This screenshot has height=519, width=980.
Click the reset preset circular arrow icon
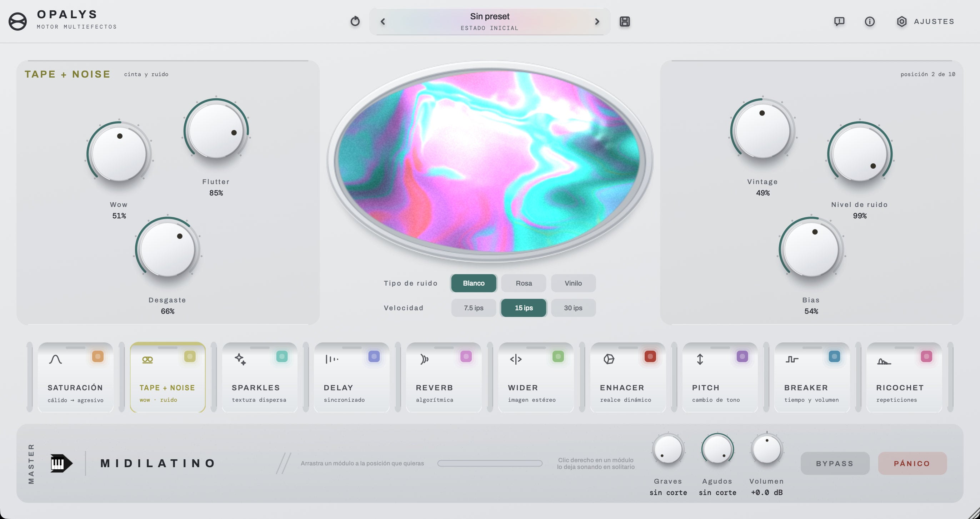355,21
